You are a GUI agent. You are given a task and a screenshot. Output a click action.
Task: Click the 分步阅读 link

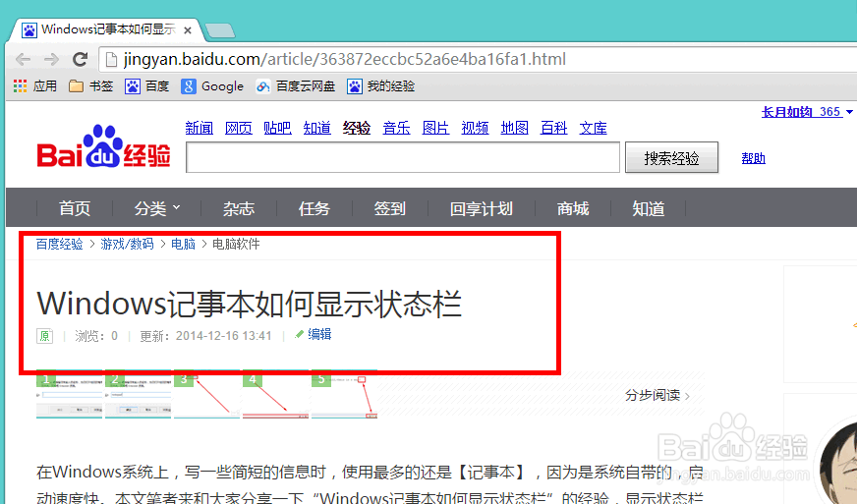657,395
